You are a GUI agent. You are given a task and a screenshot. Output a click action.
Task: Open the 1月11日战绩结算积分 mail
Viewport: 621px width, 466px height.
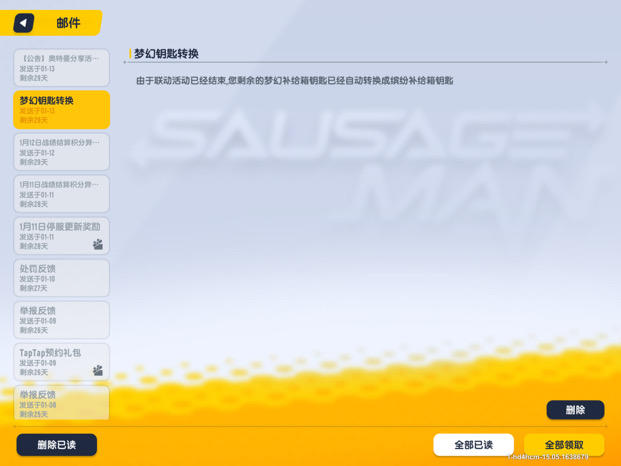pos(61,194)
